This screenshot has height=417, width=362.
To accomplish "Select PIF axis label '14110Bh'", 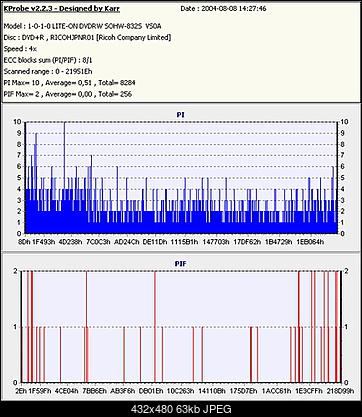I will point(212,391).
